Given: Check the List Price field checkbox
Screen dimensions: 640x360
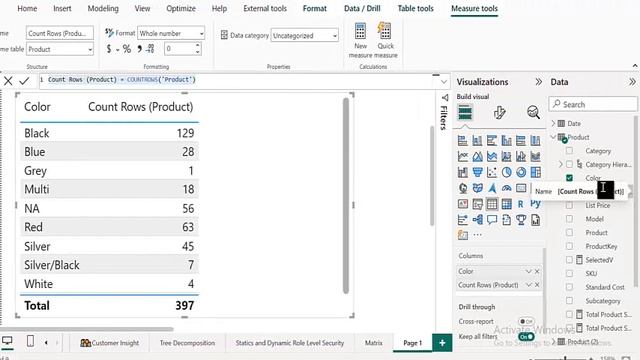Looking at the screenshot, I should 569,205.
